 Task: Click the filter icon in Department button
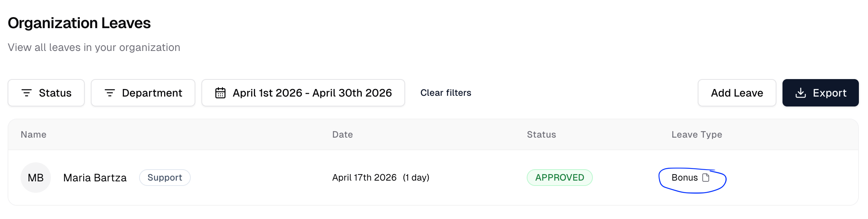point(110,93)
